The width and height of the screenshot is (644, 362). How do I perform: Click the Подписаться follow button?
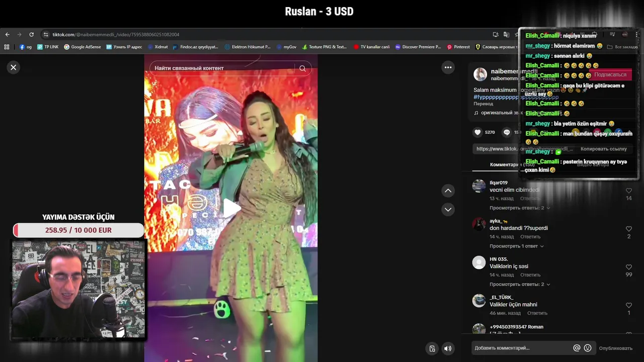[610, 74]
